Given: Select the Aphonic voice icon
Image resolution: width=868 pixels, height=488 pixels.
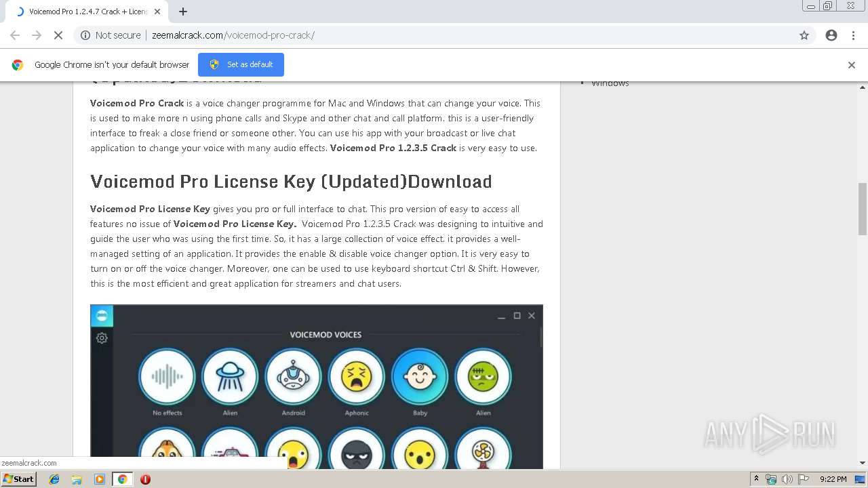Looking at the screenshot, I should (x=357, y=377).
